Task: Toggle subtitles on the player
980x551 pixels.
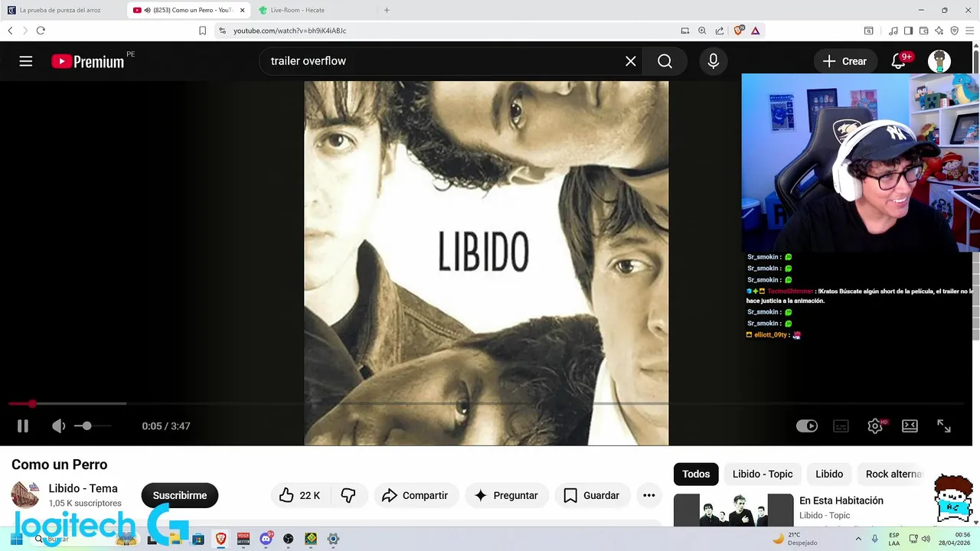Action: click(841, 426)
